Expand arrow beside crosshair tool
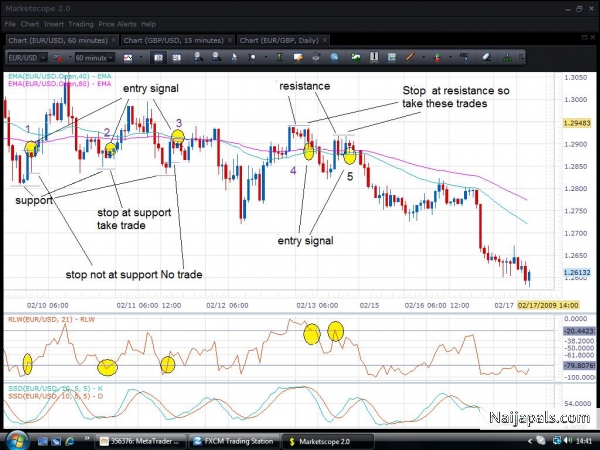600x450 pixels. tap(266, 58)
